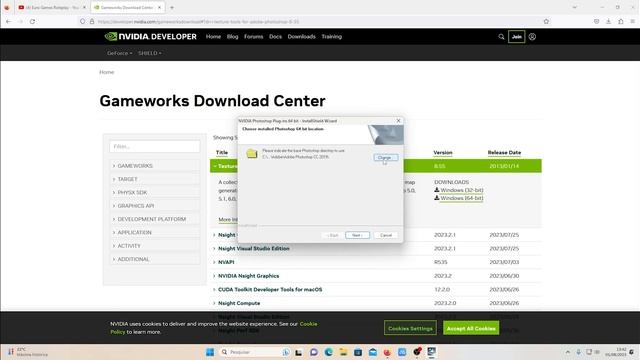Open a new browser tab
The height and width of the screenshot is (360, 640).
(x=172, y=7)
